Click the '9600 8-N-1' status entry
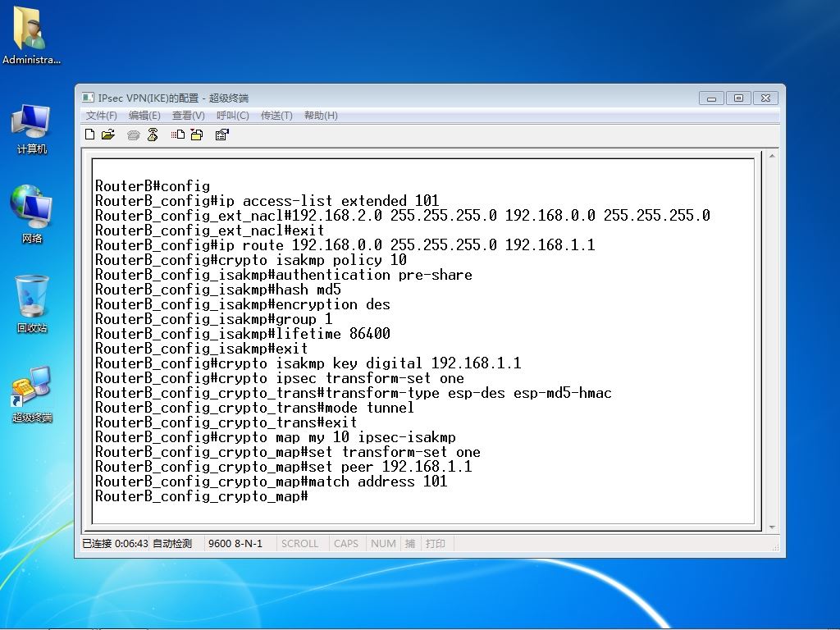Screen dimensions: 840x630 (235, 543)
